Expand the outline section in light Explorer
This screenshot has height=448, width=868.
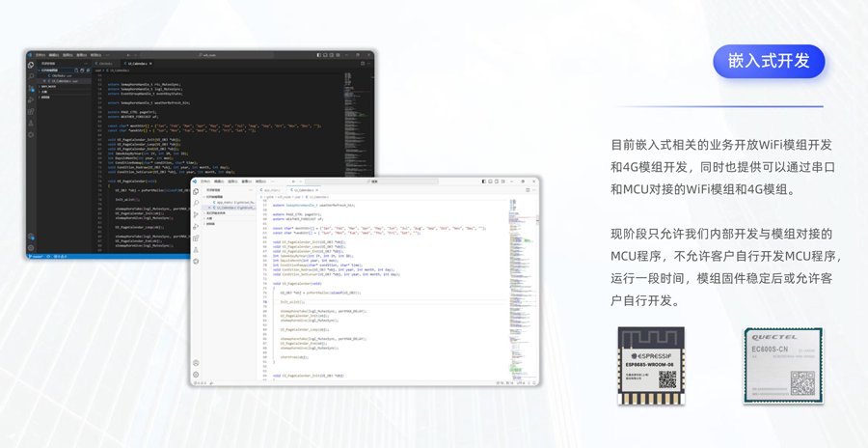(x=210, y=219)
